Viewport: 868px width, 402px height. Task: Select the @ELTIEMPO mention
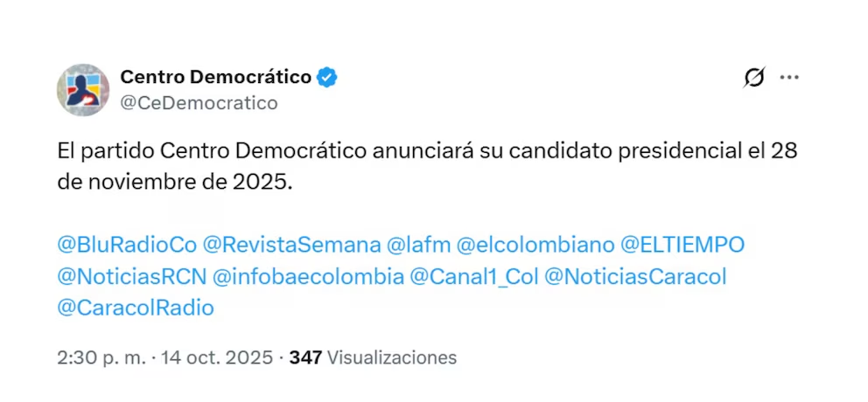coord(682,245)
